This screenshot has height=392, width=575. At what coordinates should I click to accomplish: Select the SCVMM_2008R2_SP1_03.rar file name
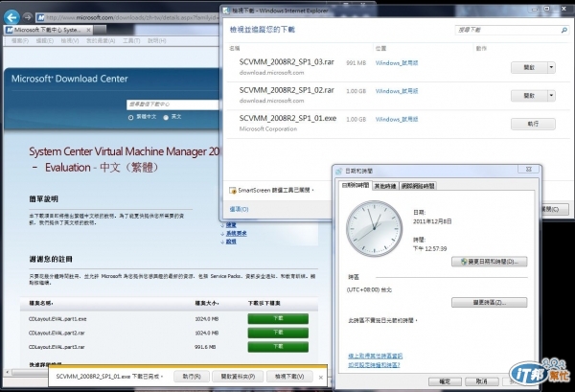(x=287, y=62)
